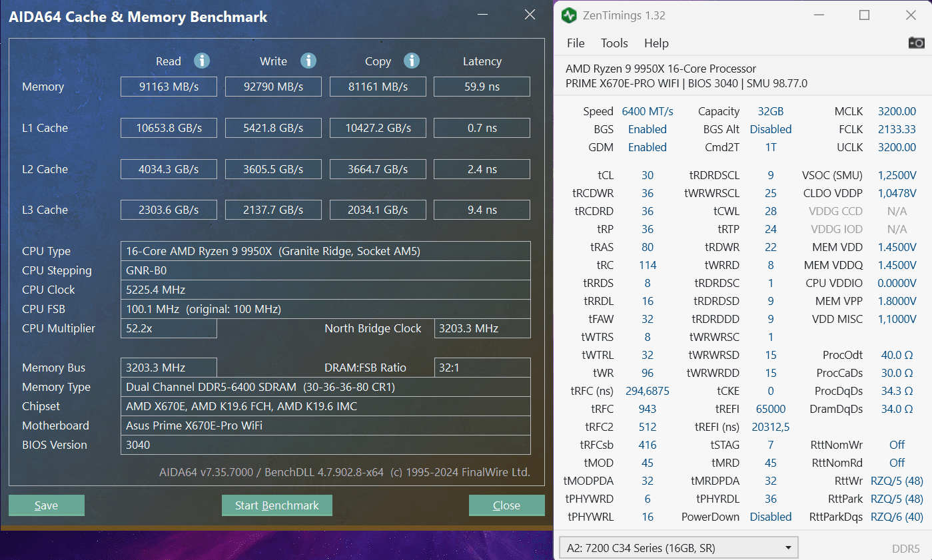Viewport: 932px width, 560px height.
Task: Minimize the AIDA64 benchmark window
Action: [484, 15]
